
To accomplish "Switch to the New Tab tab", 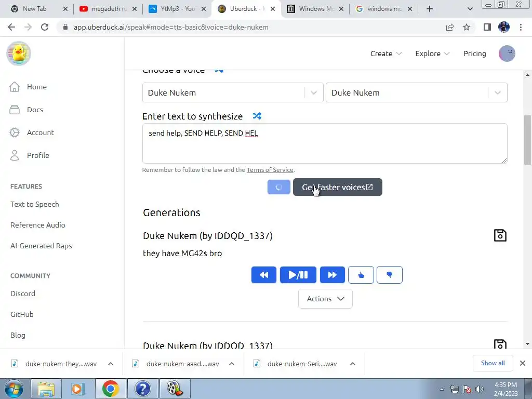I will [x=34, y=9].
